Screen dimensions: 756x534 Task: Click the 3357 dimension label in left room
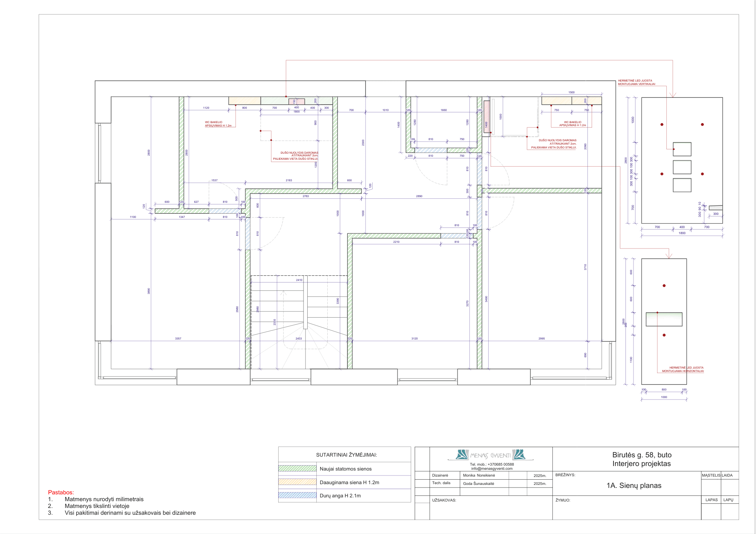178,338
